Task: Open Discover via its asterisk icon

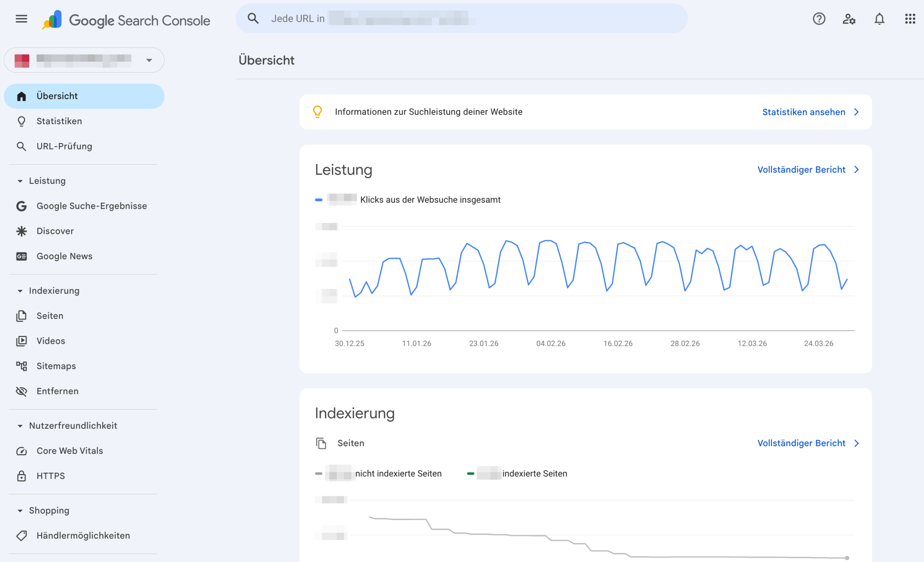Action: click(21, 231)
